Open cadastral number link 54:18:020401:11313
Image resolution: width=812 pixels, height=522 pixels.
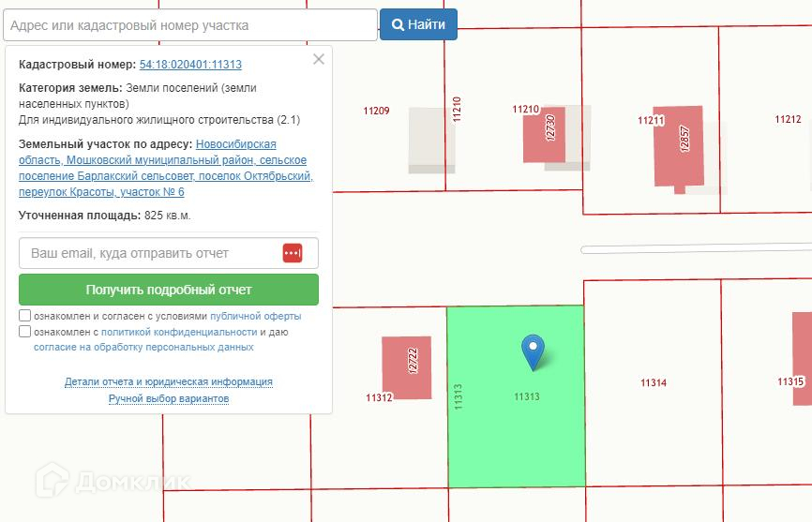tap(190, 64)
